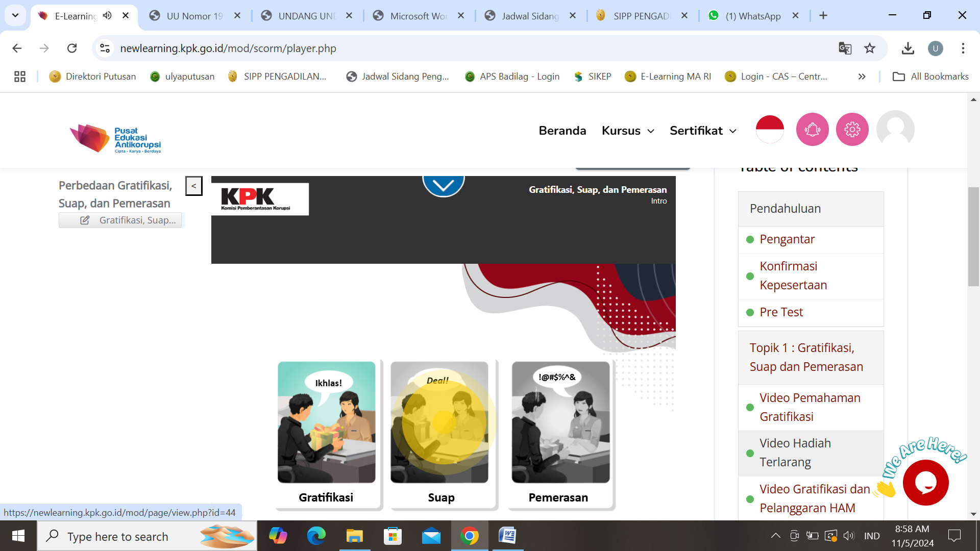This screenshot has width=980, height=551.
Task: Click the edit icon beside Gratifikasi, Suap
Action: point(84,220)
